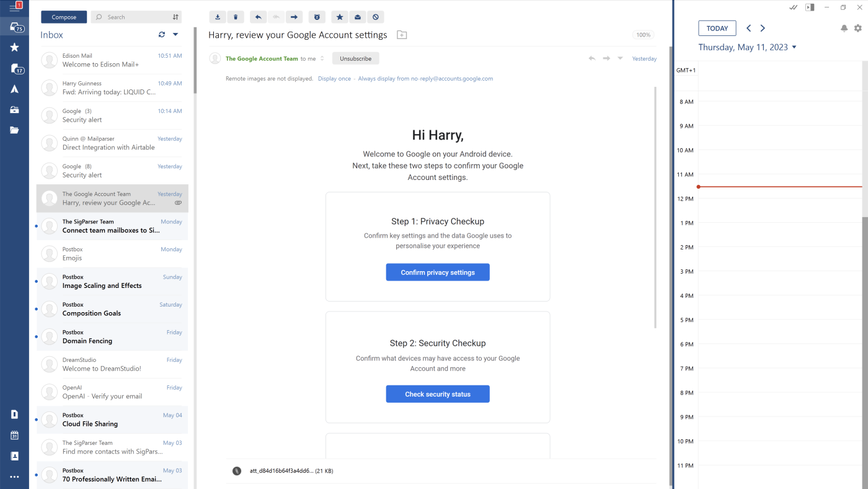Star the current message

pyautogui.click(x=339, y=17)
